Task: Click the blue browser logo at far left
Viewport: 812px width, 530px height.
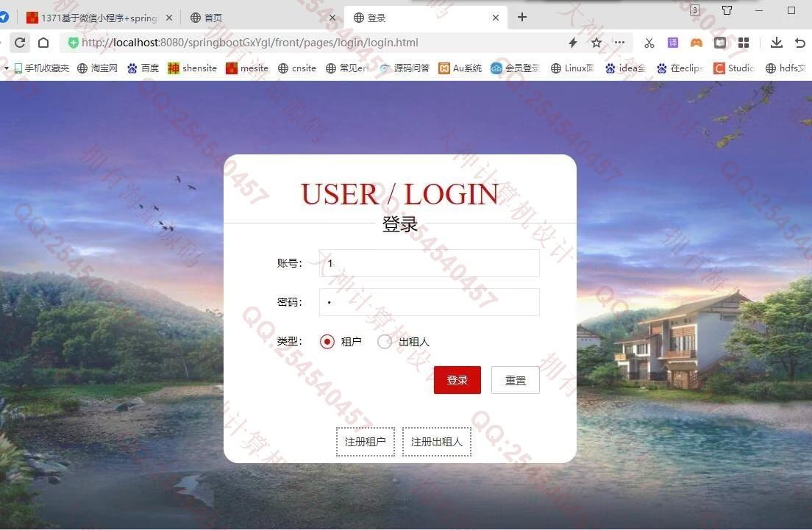Action: pyautogui.click(x=4, y=18)
